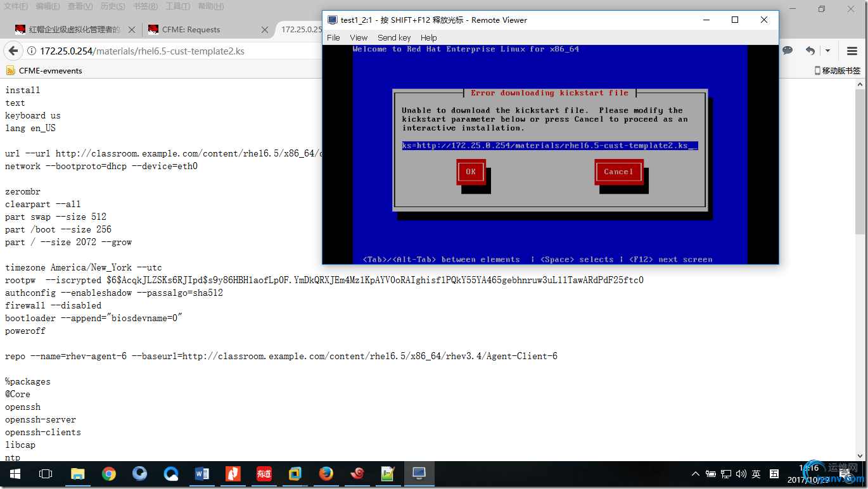Click the 'clearpart --all' line
The height and width of the screenshot is (489, 868).
(43, 204)
